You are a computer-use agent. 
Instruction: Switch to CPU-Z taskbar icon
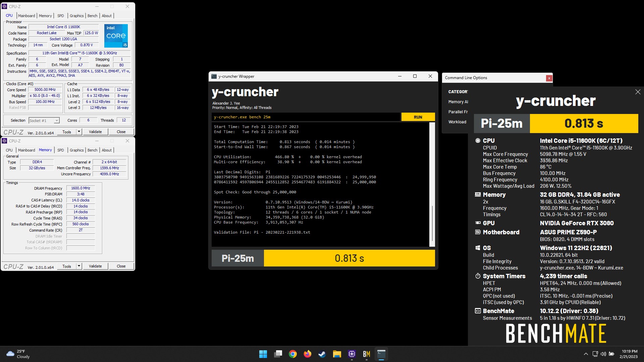352,354
